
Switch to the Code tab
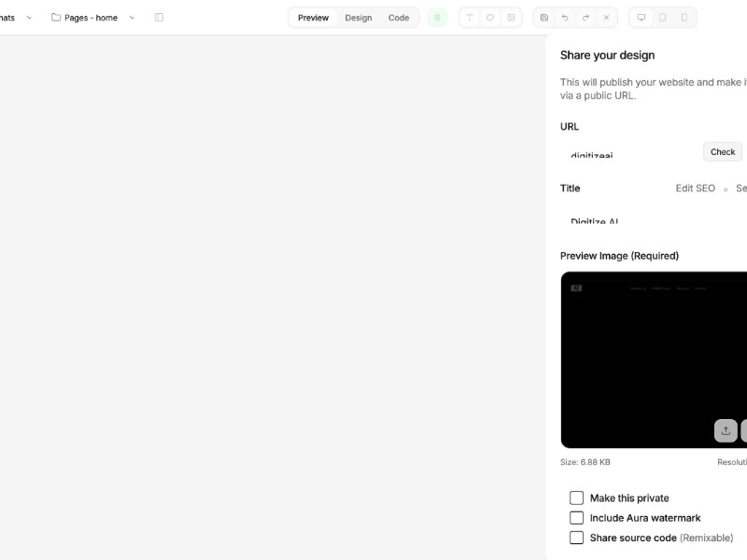399,17
